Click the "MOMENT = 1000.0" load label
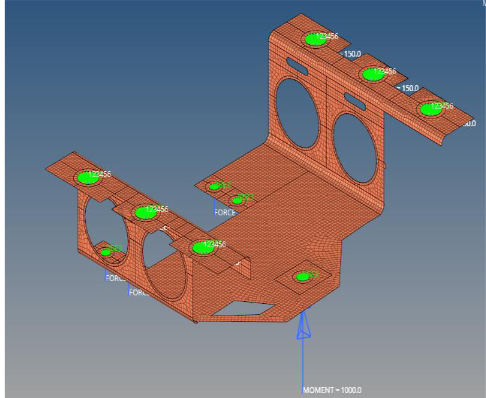Image resolution: width=486 pixels, height=398 pixels. [332, 390]
